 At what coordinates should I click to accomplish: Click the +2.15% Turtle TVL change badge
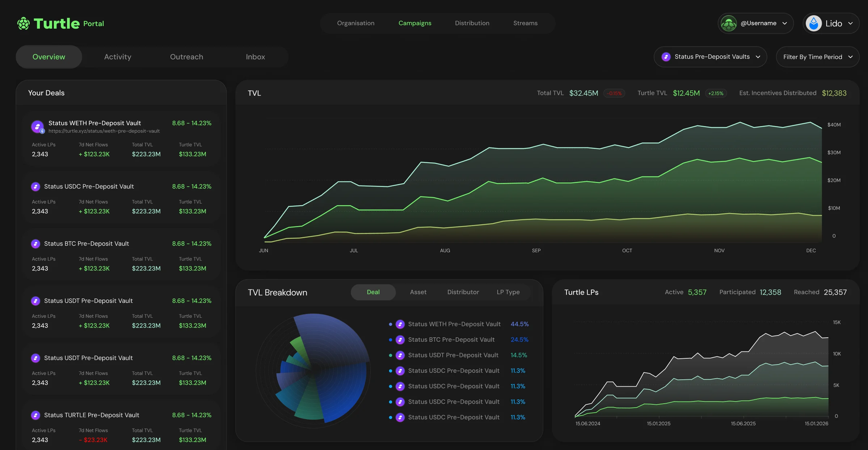point(716,93)
